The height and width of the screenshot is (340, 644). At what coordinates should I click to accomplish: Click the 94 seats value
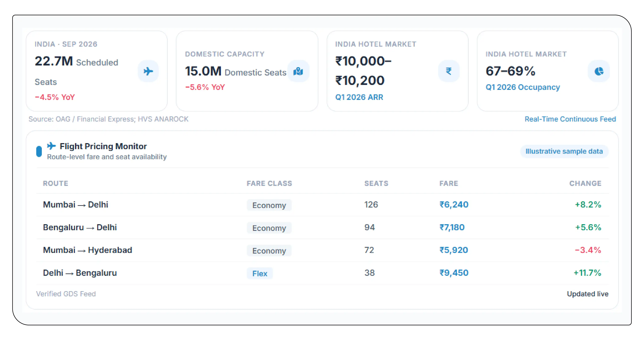pos(369,227)
